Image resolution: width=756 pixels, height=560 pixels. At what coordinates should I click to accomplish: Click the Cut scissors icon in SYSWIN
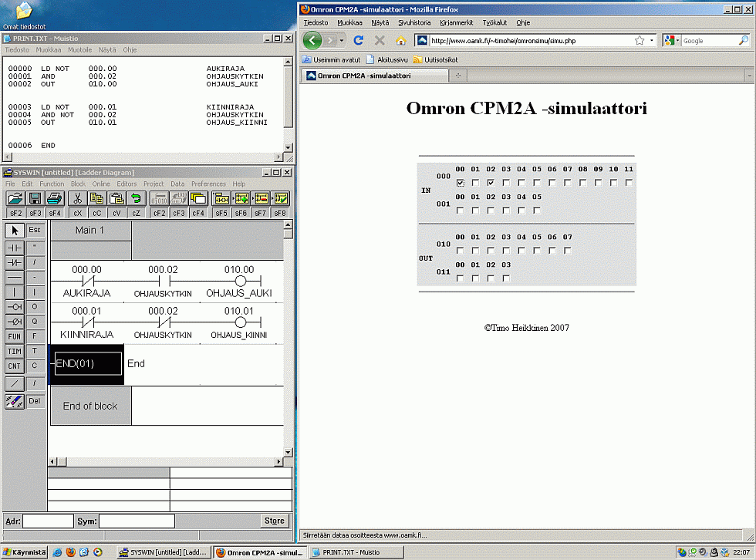coord(77,198)
